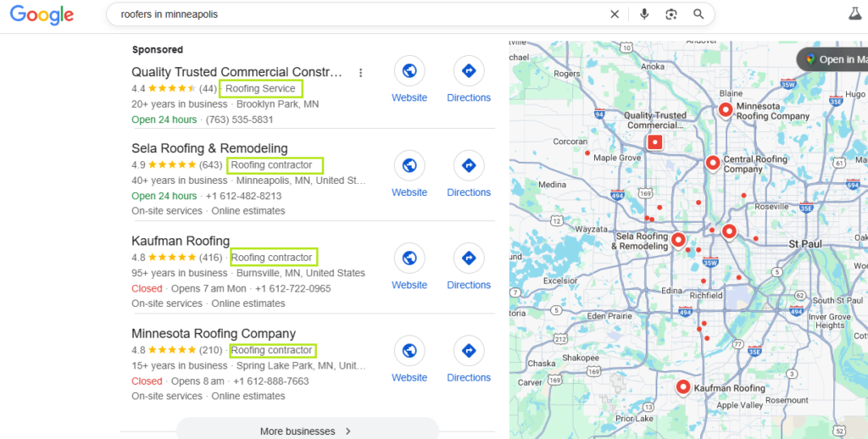The width and height of the screenshot is (868, 439).
Task: Get directions icon for Sela Roofing & Remodeling
Action: point(469,165)
